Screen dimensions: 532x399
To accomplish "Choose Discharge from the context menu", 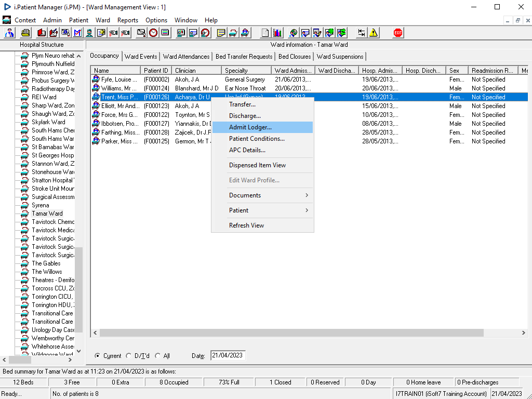I will point(262,116).
